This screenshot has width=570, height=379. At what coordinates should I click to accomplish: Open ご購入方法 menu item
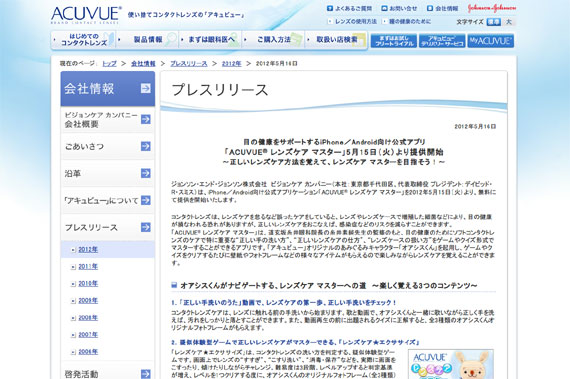(x=273, y=40)
